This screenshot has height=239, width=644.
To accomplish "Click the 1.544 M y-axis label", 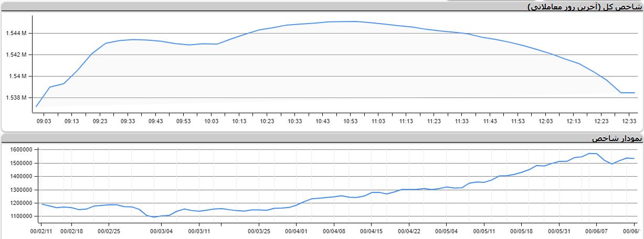I will pyautogui.click(x=16, y=34).
